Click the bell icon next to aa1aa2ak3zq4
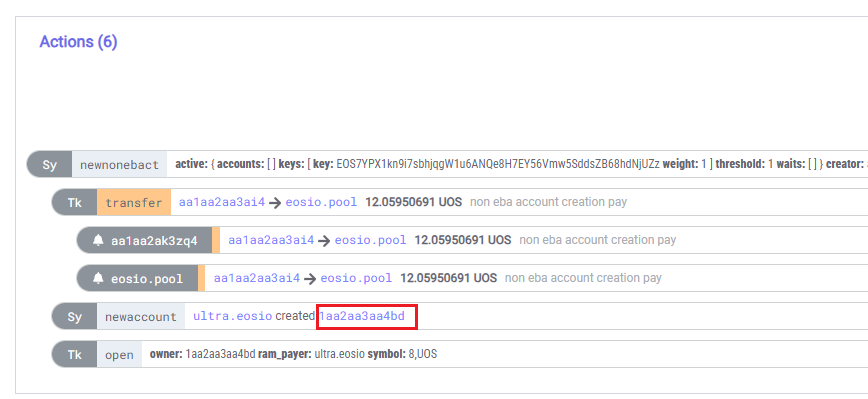 99,241
